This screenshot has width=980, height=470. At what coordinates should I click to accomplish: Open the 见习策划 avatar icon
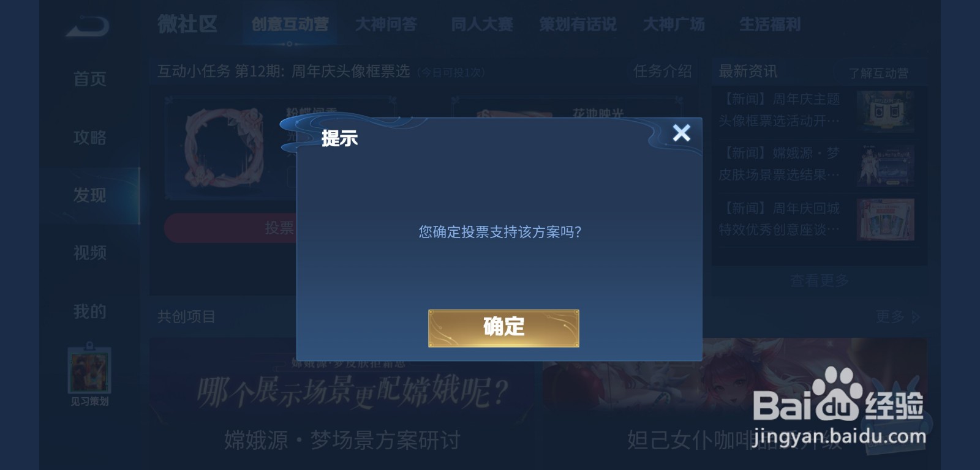point(89,370)
